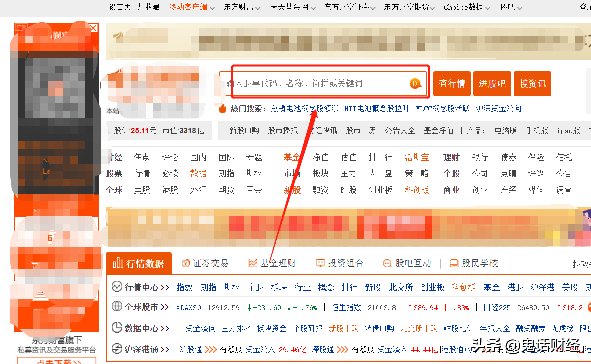Open 沪深资金流向 hot search link
Screen dimensions: 591x364
pos(499,109)
